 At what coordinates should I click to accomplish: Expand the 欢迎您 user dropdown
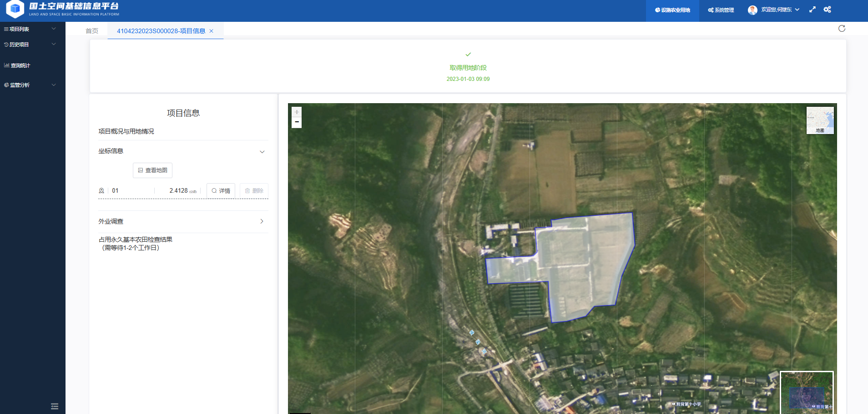click(x=780, y=10)
